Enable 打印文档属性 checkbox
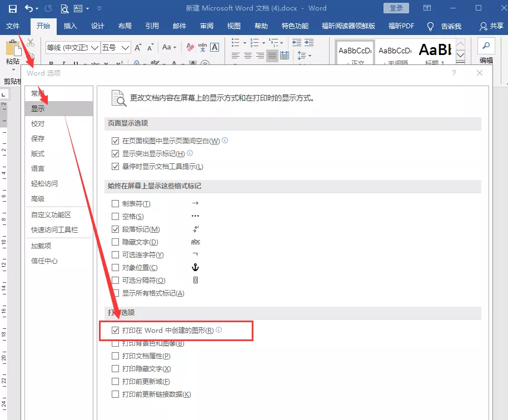Viewport: 508px width, 420px height. coord(115,356)
